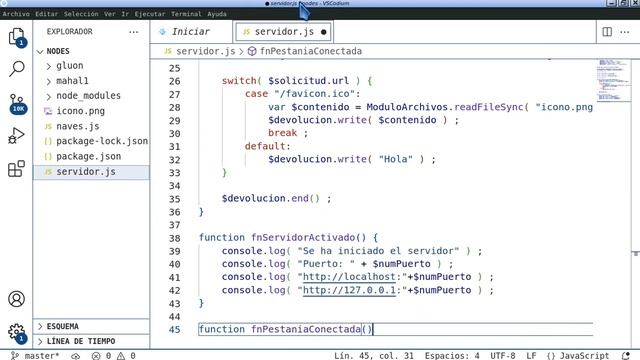The width and height of the screenshot is (640, 360).
Task: Open the Ir menu
Action: [x=125, y=14]
